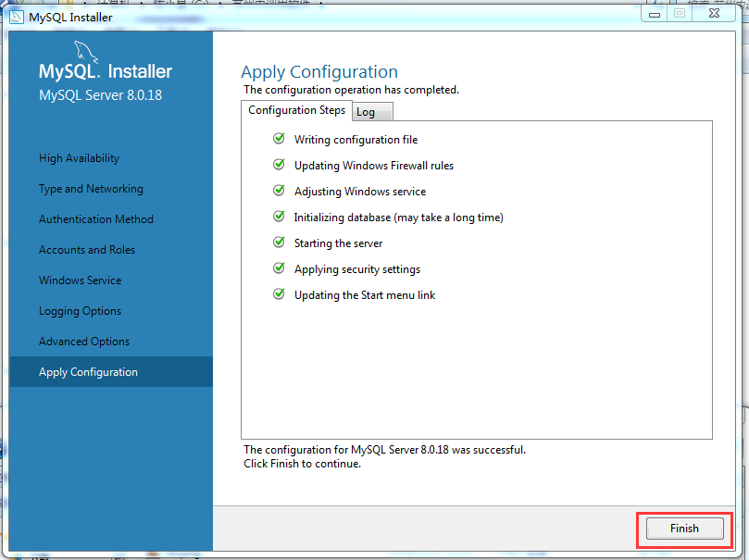Select the Configuration Steps tab
Viewport: 749px width, 560px height.
point(296,109)
